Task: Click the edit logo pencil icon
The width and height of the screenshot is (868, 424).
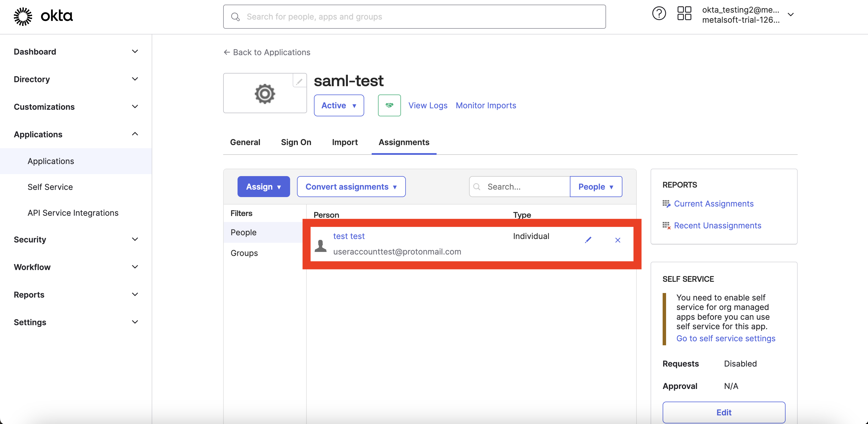Action: (299, 81)
